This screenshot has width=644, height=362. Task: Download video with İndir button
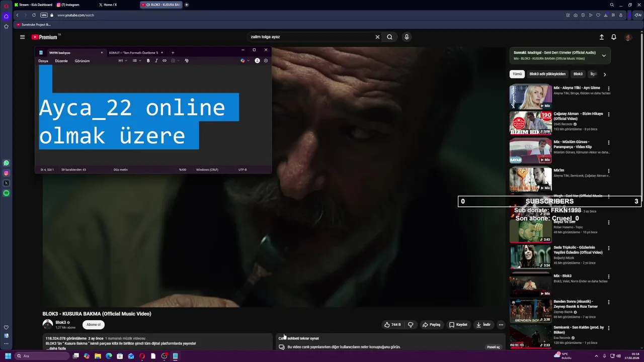click(483, 325)
